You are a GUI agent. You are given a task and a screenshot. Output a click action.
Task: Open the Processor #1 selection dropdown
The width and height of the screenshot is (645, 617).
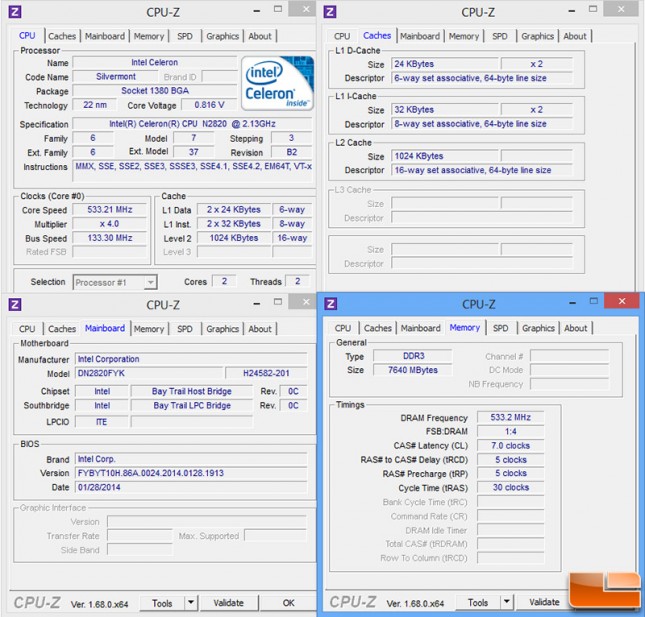tap(115, 282)
